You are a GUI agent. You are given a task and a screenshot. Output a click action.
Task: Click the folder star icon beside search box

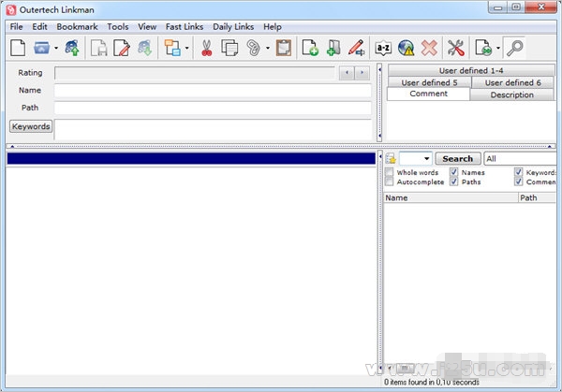(391, 159)
